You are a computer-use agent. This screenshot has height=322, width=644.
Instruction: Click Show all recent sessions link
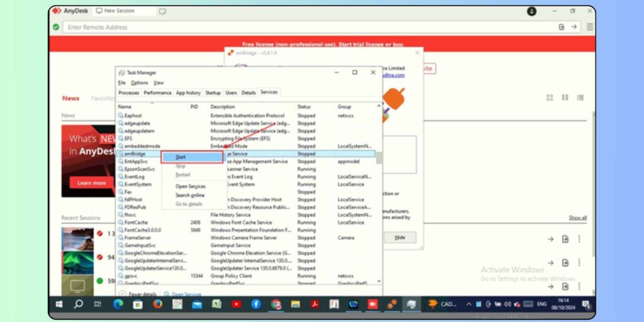point(577,218)
